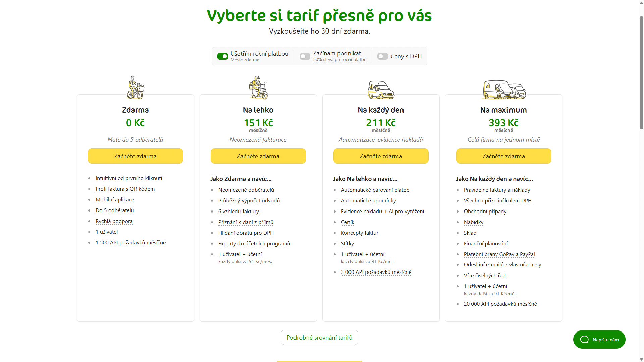The height and width of the screenshot is (362, 644).
Task: Start free with the Na lehko plan button
Action: click(258, 156)
